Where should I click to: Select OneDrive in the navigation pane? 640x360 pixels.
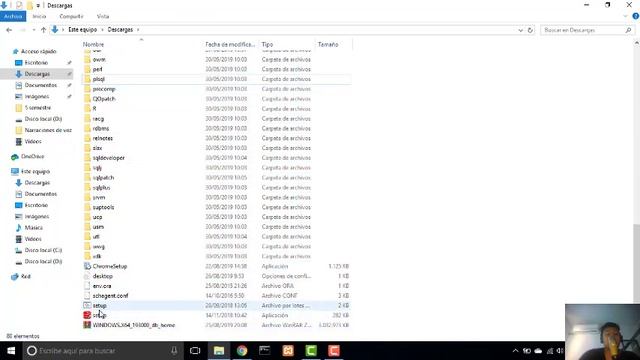tap(32, 156)
